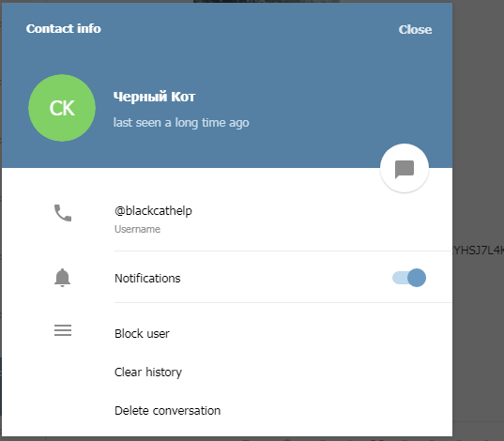This screenshot has width=504, height=441.
Task: Block this user
Action: (x=142, y=334)
